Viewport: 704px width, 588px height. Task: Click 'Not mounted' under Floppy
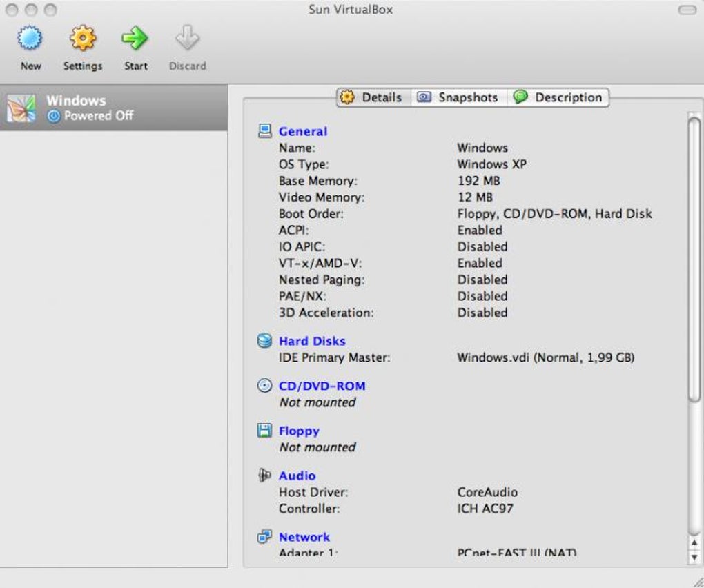coord(317,447)
